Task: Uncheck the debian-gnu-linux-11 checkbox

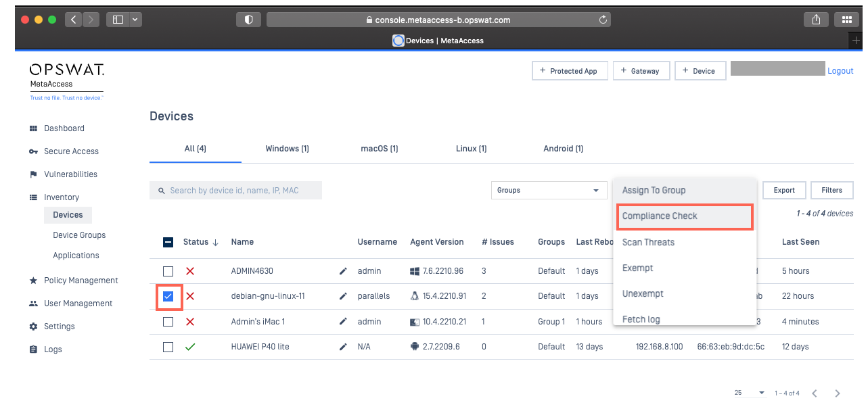Action: [168, 296]
